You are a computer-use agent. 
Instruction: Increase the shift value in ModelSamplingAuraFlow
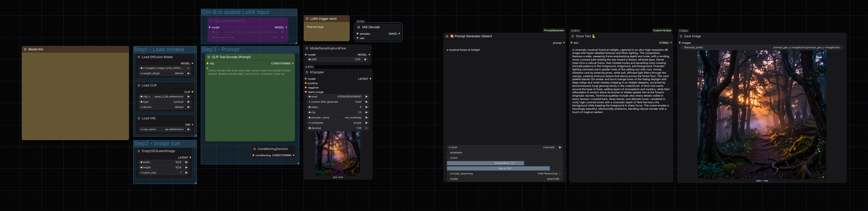(x=365, y=59)
